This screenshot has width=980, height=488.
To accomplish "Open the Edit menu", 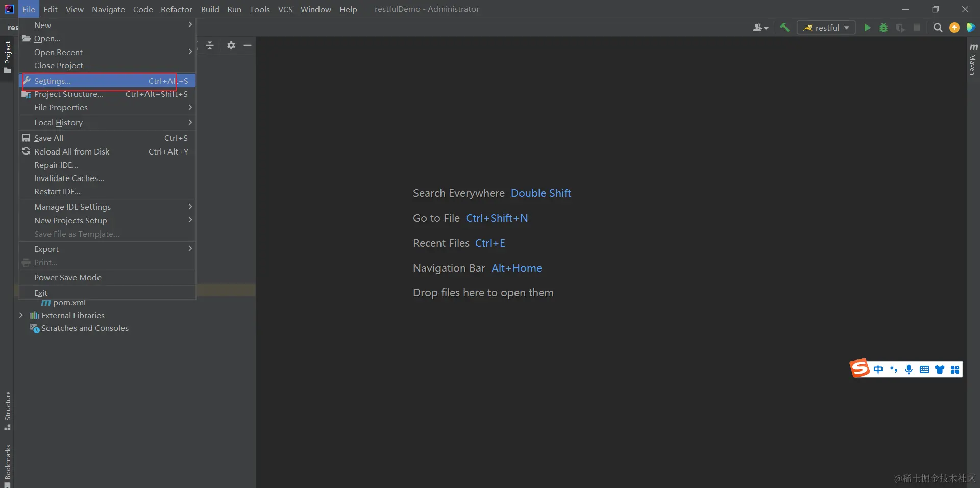I will click(x=50, y=9).
